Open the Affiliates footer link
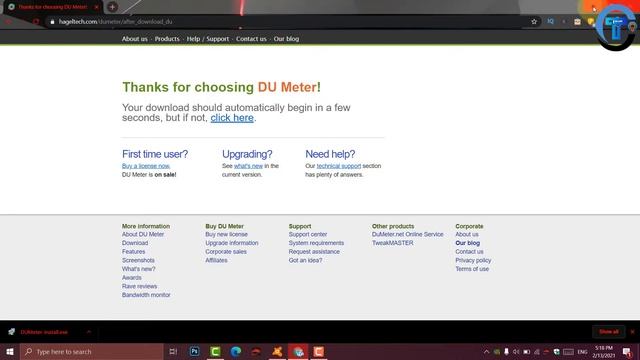Screen dimensions: 640x360 [x=216, y=260]
